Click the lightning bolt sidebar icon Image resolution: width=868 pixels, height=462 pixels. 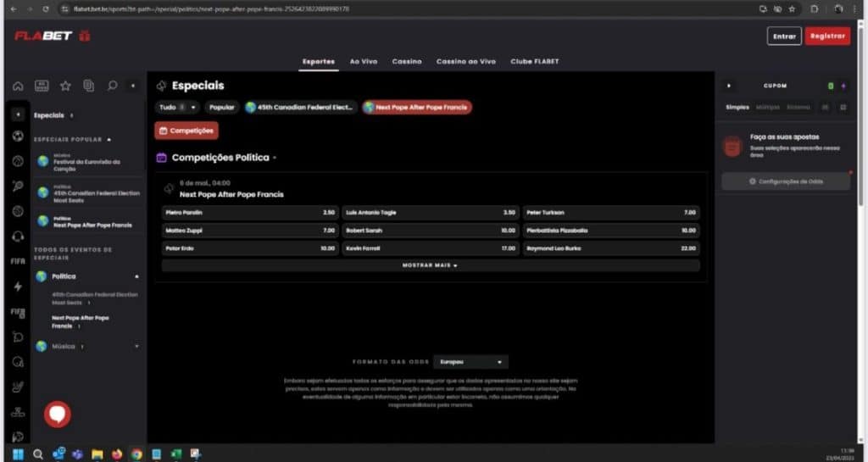coord(18,287)
